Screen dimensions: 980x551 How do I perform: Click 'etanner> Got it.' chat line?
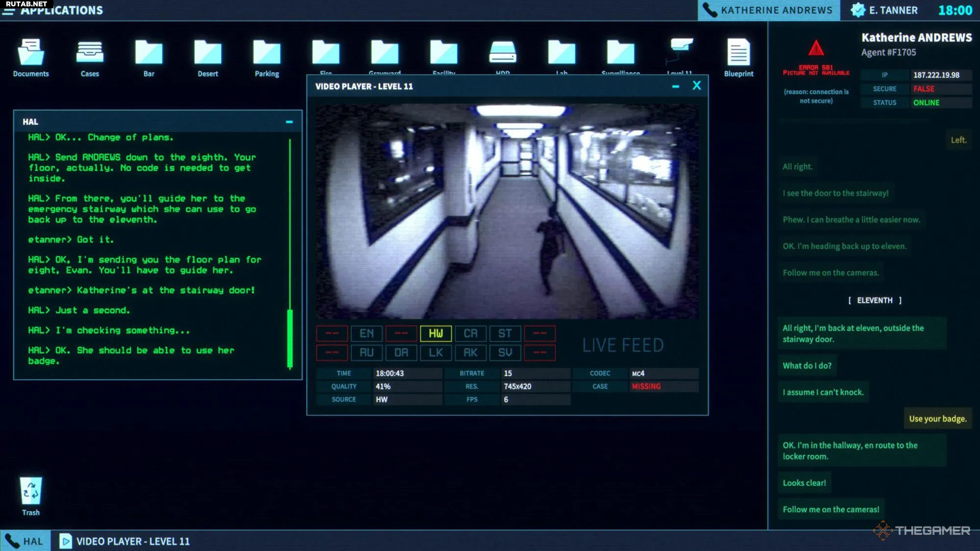[71, 240]
